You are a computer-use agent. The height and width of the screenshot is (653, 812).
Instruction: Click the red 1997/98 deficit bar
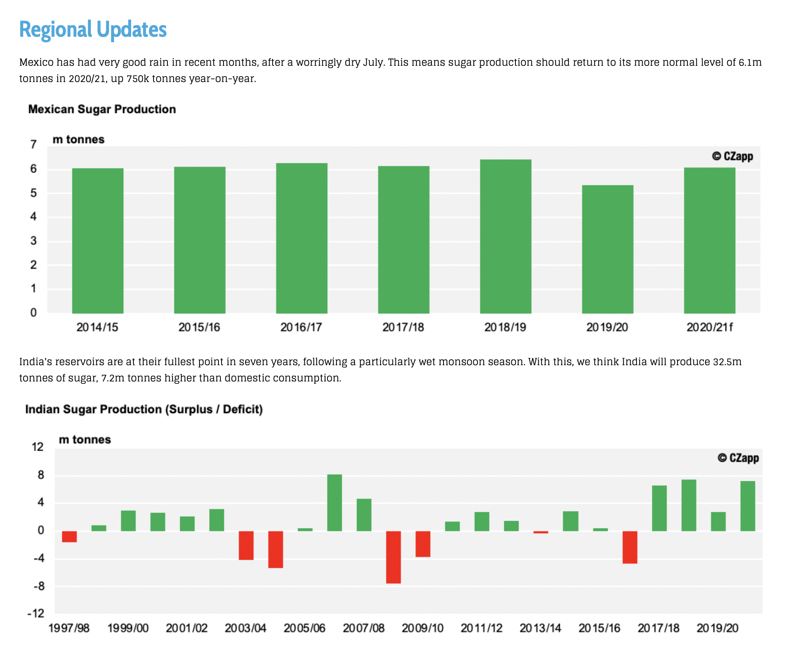(69, 537)
